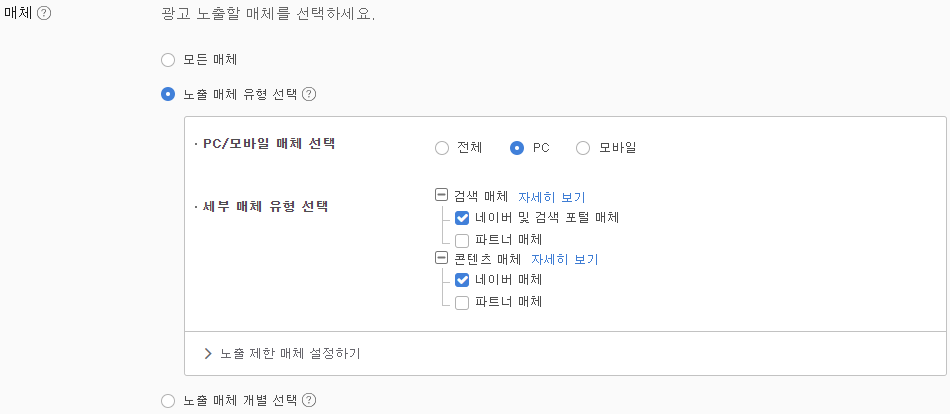Screen dimensions: 950x414
Task: Select the PC radio button
Action: point(517,148)
